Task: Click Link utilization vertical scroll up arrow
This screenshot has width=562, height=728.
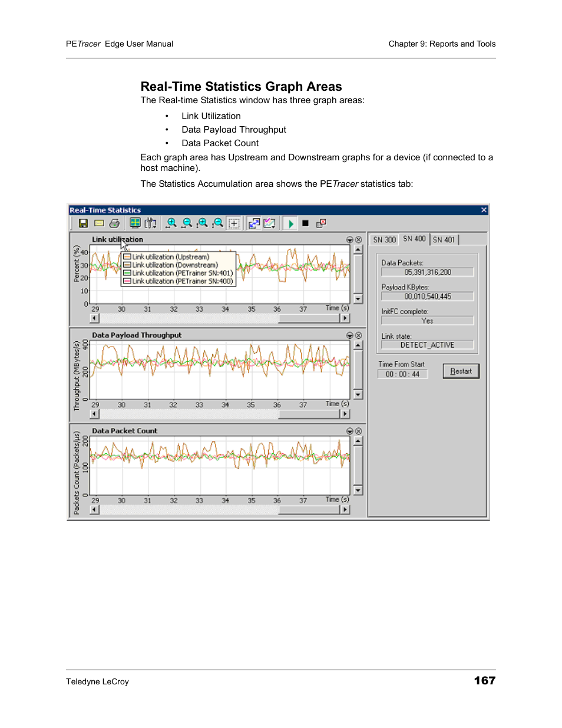Action: (x=358, y=250)
